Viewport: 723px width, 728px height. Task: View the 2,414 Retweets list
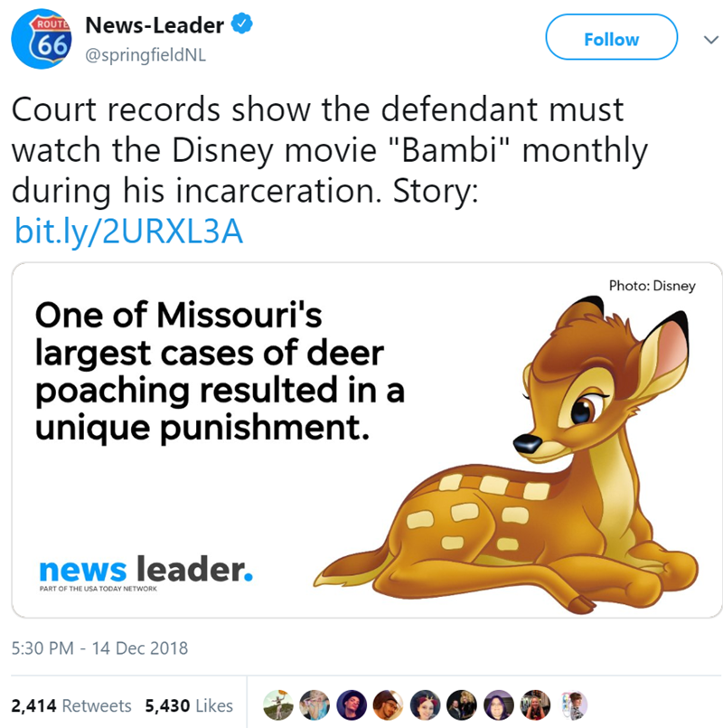pyautogui.click(x=71, y=705)
